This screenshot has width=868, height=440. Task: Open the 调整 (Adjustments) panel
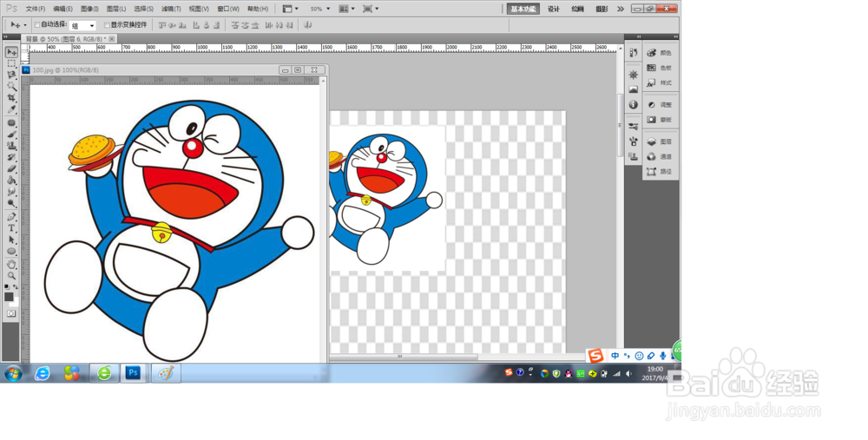point(660,105)
